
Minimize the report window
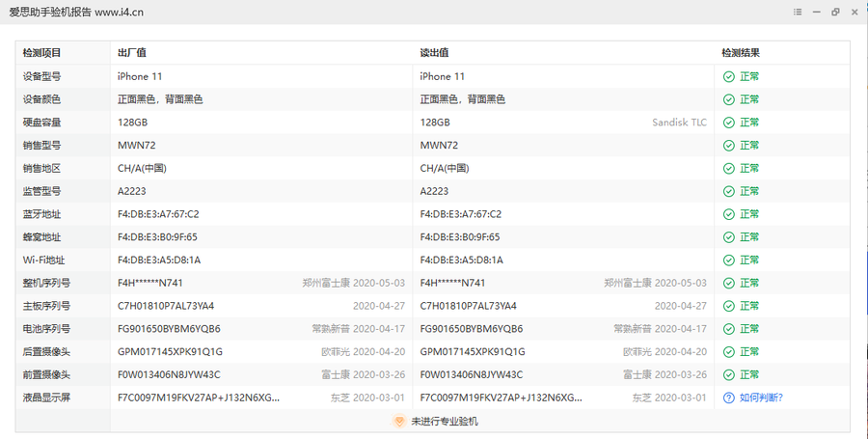[x=817, y=12]
